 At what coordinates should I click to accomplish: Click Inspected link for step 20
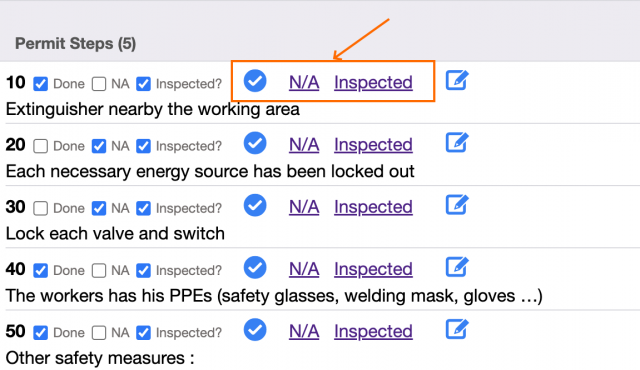pyautogui.click(x=373, y=145)
